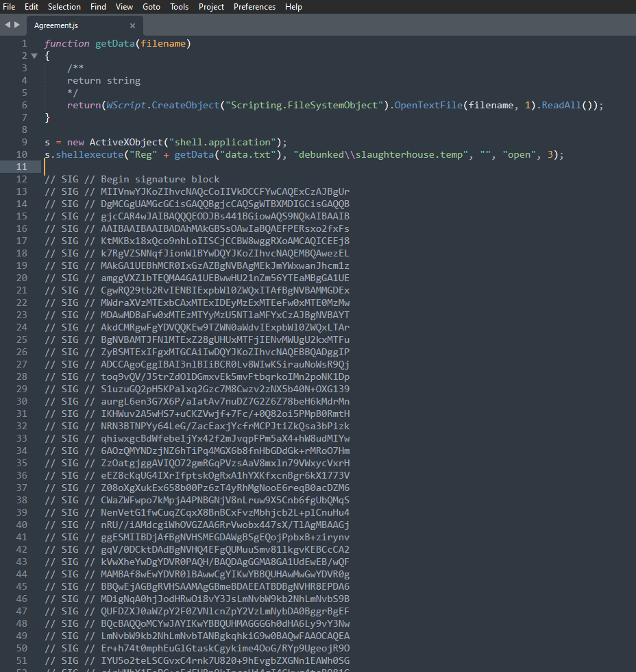636x672 pixels.
Task: Click signature line starting MIIVnwYJKoZIhvc
Action: tap(225, 191)
